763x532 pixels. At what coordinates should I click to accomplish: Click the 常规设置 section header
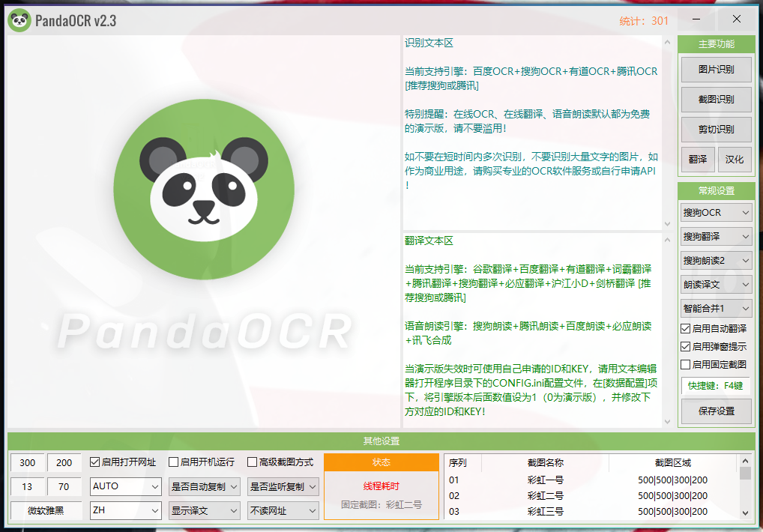716,190
